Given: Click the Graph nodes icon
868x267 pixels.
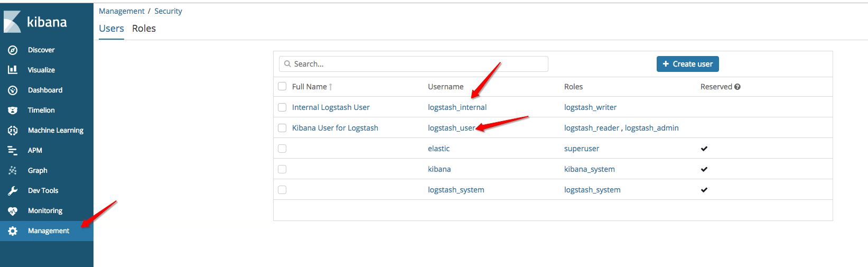Looking at the screenshot, I should [13, 170].
